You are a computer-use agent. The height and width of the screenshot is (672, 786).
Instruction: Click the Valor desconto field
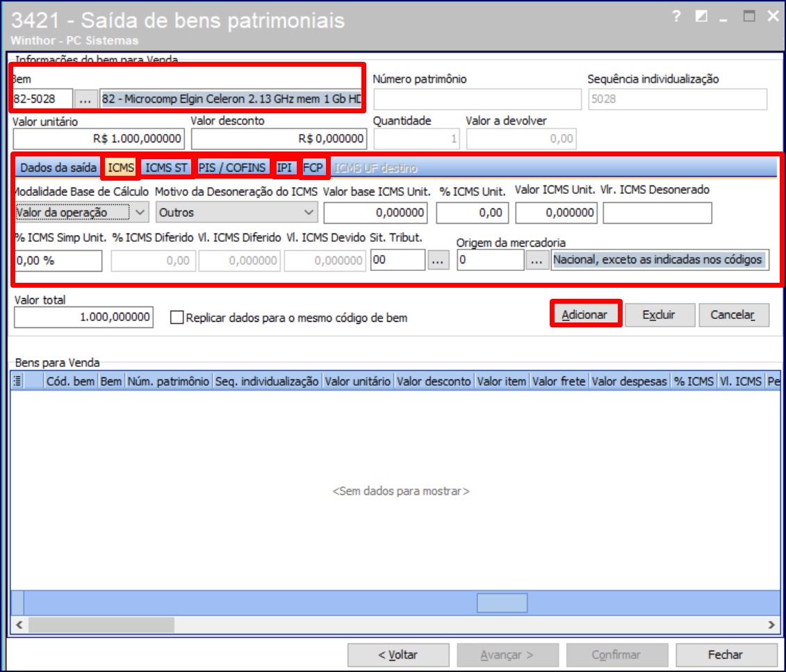279,139
